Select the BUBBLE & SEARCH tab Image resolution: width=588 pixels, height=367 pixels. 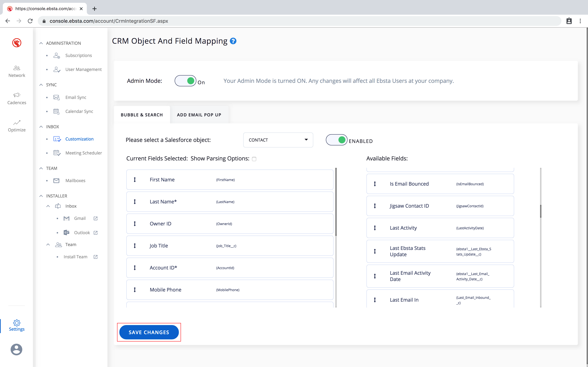(142, 115)
